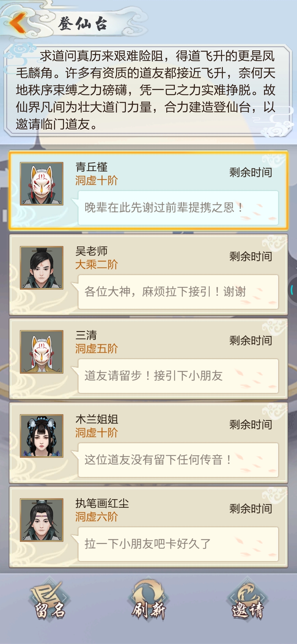
Task: Tap the orange back arrow icon
Action: (x=18, y=22)
